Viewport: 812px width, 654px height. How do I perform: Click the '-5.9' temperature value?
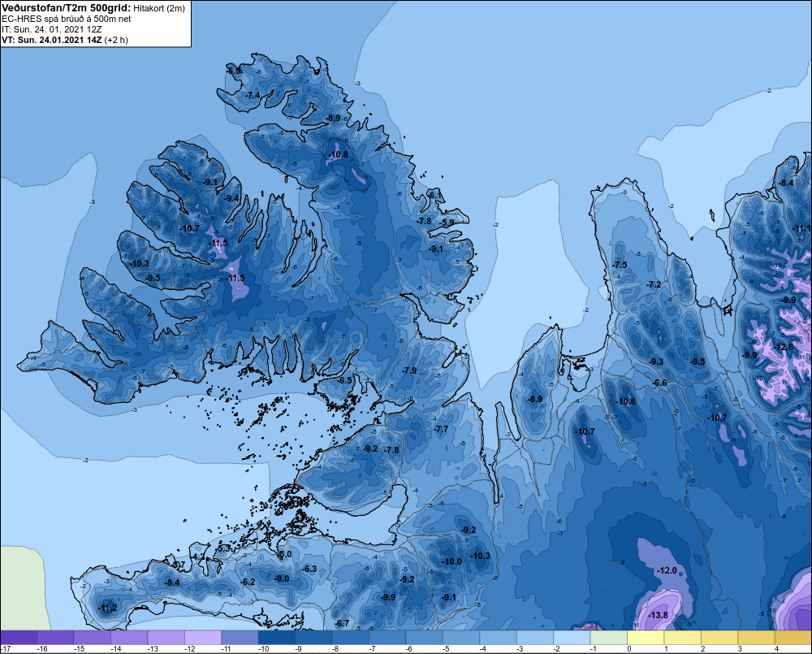point(447,223)
